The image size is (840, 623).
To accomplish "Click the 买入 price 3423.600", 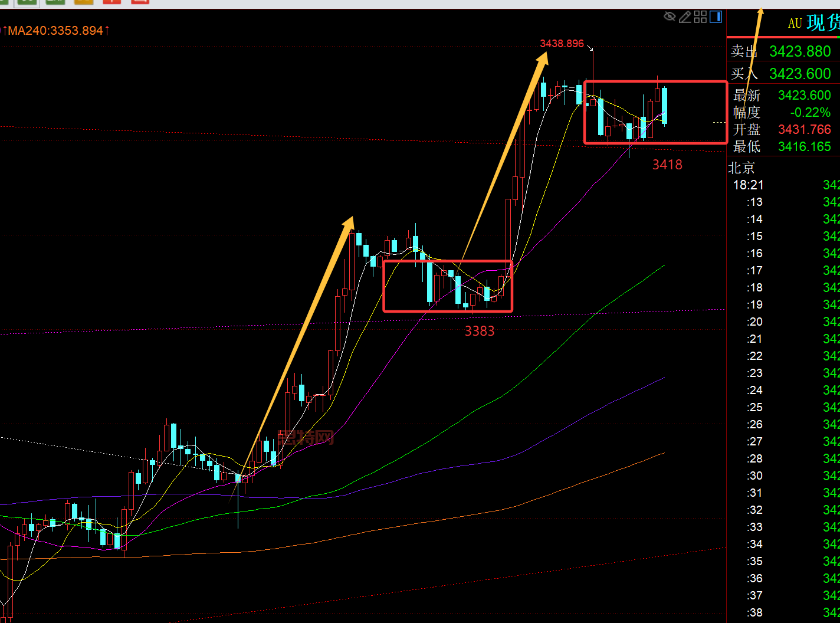I will [800, 74].
